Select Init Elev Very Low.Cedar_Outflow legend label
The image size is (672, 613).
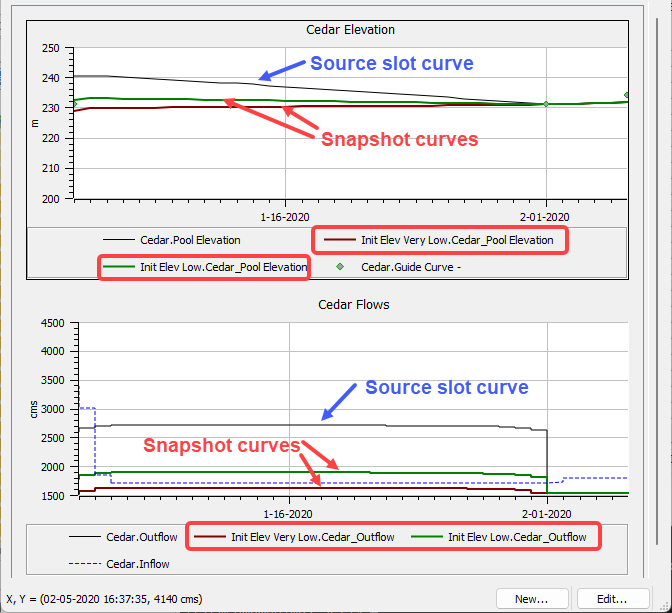pos(313,537)
